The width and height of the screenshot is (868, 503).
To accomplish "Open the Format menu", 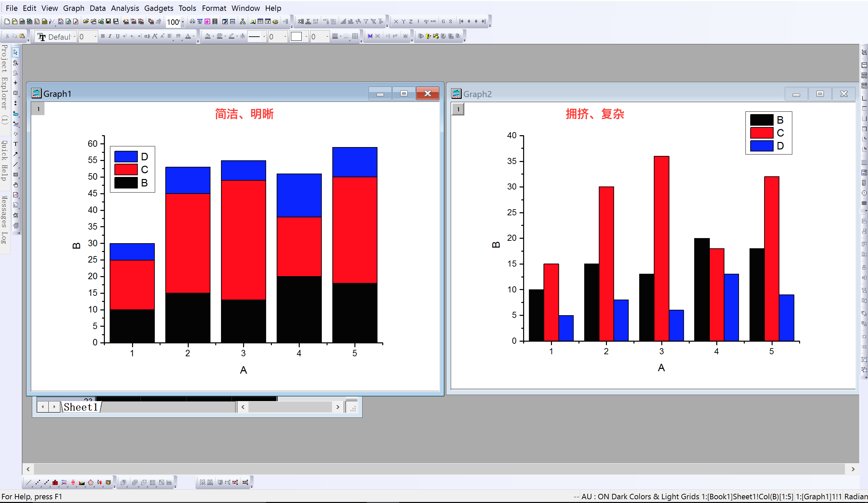I will coord(214,8).
